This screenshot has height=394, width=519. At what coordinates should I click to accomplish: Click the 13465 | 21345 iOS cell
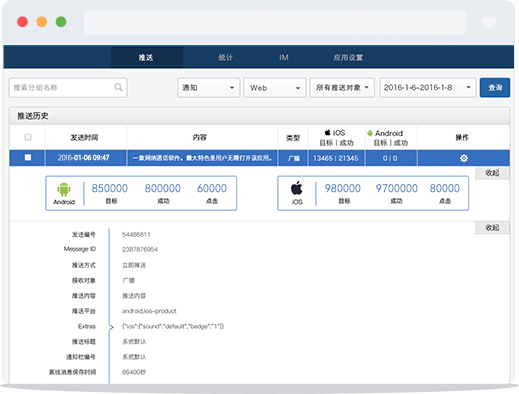336,158
